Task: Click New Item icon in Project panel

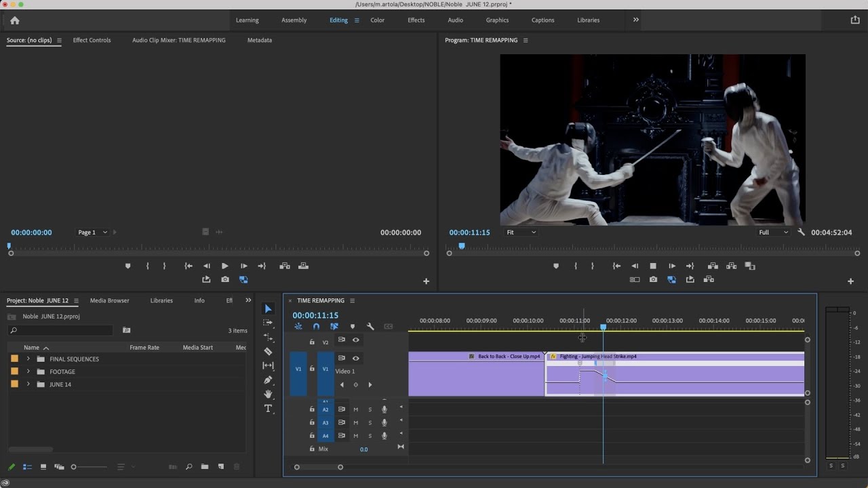Action: pos(220,466)
